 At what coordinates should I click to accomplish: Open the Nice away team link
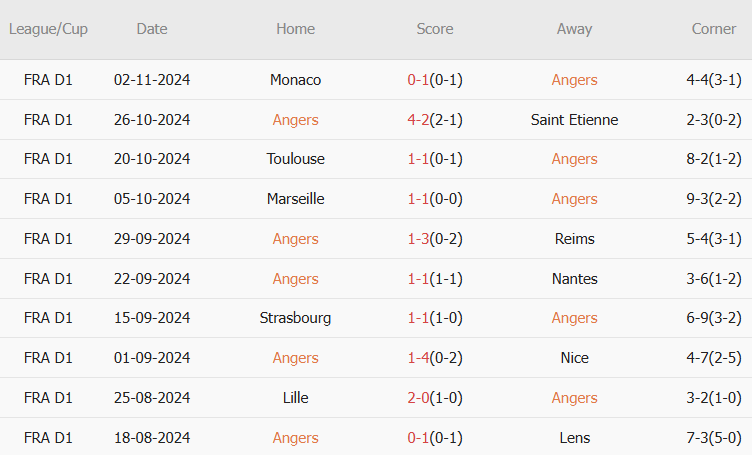[574, 358]
